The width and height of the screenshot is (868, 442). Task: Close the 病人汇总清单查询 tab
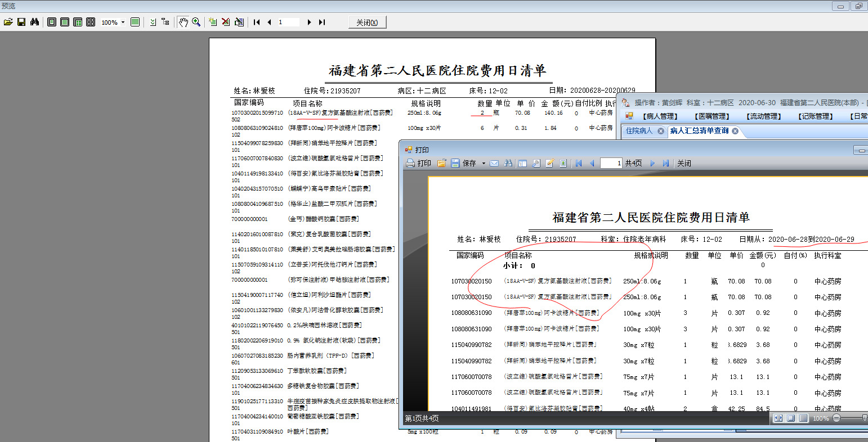coord(735,130)
